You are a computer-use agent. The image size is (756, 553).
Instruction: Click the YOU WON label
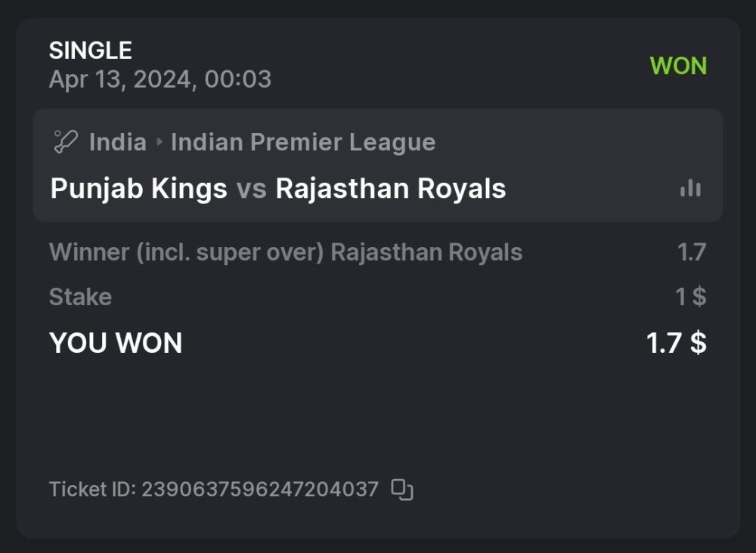point(116,343)
